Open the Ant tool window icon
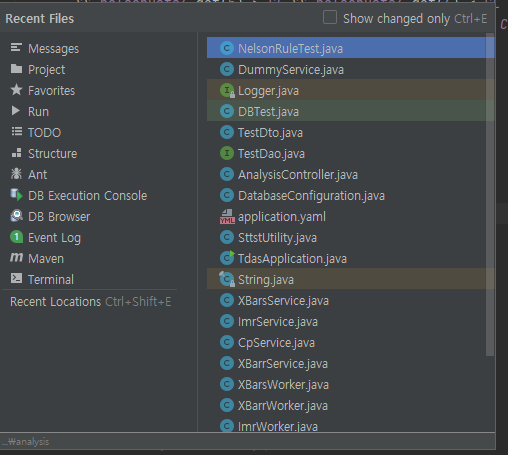The image size is (508, 455). point(16,174)
